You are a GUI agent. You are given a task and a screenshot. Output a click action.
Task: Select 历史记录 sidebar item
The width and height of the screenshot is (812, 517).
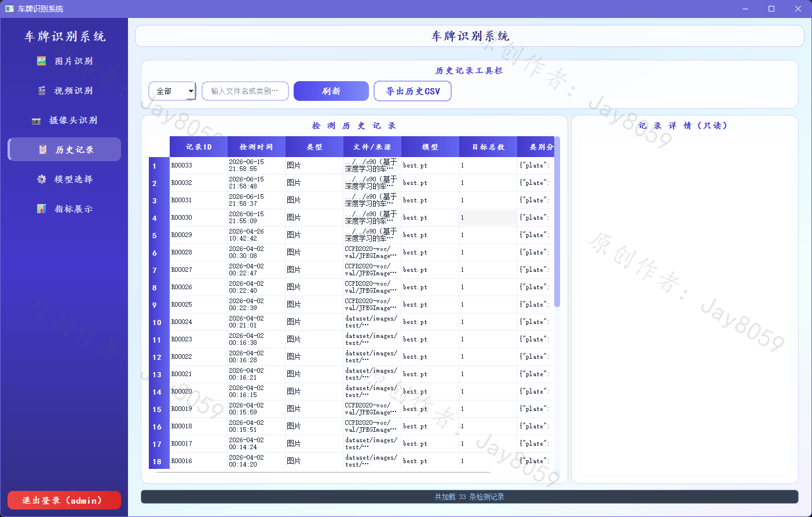click(64, 150)
